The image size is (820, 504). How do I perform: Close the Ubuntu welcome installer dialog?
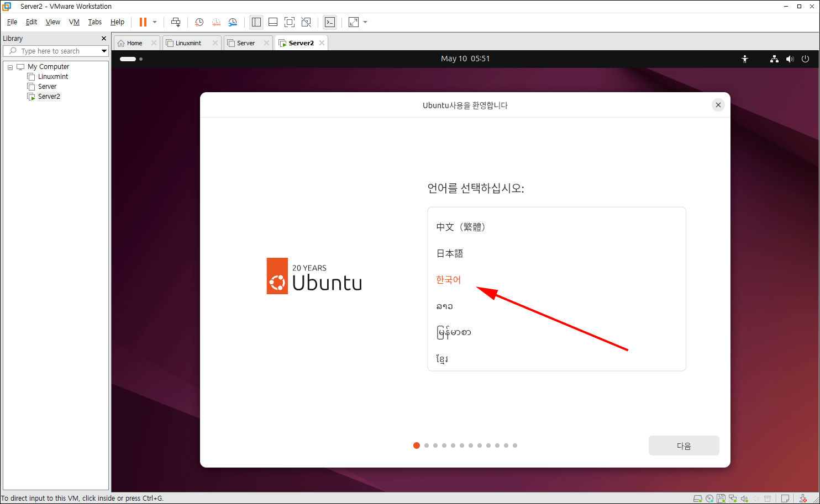(718, 105)
